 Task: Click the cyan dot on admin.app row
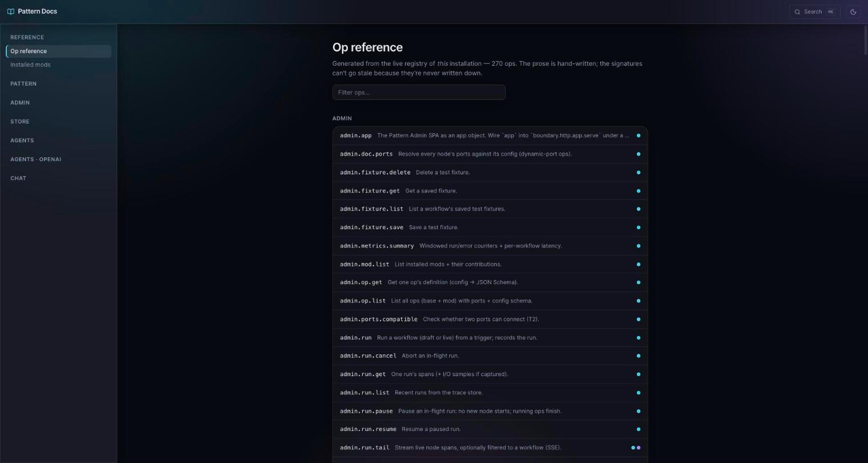pyautogui.click(x=639, y=135)
